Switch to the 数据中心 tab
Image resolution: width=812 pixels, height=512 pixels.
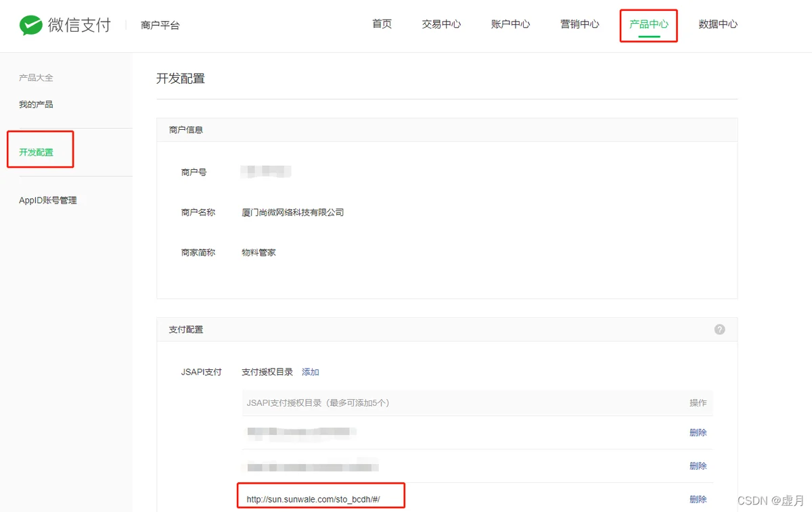718,24
